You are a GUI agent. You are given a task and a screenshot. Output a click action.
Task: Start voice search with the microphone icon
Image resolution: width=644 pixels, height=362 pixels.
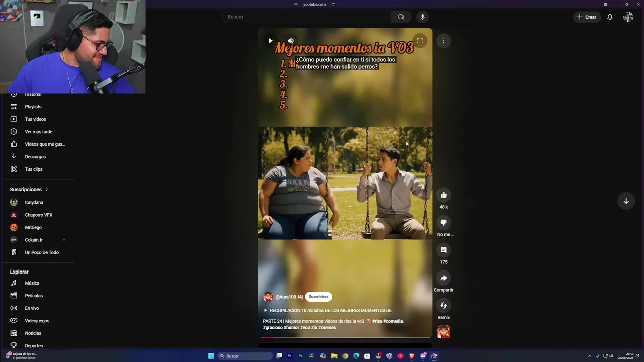(422, 17)
